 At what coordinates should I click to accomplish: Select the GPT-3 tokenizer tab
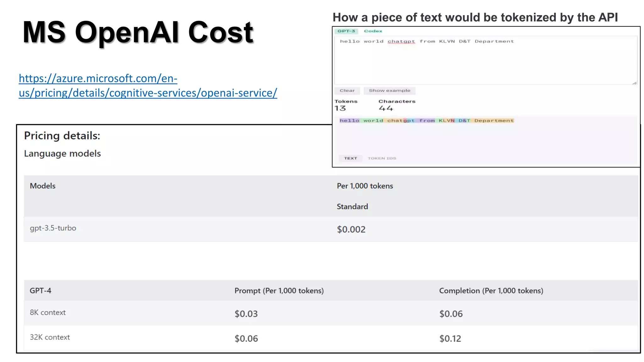(x=346, y=31)
